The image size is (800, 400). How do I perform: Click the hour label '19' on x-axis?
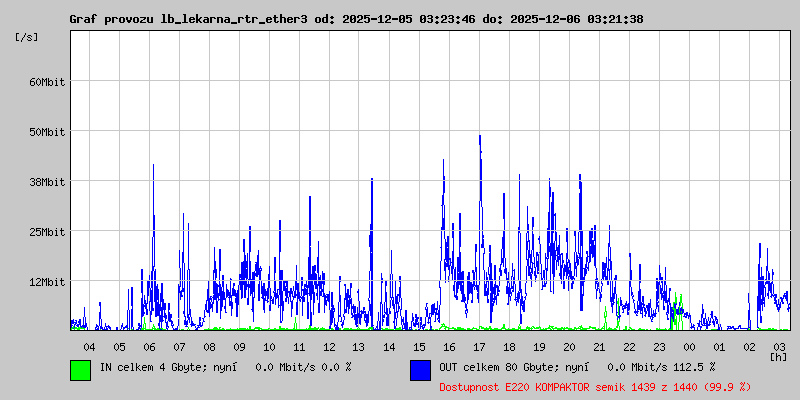point(539,347)
